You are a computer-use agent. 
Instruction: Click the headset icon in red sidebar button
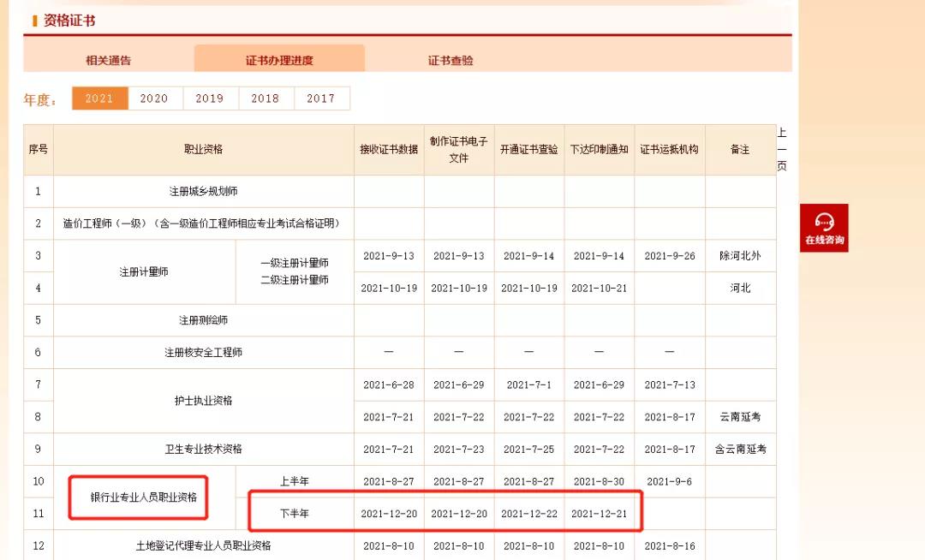(824, 220)
